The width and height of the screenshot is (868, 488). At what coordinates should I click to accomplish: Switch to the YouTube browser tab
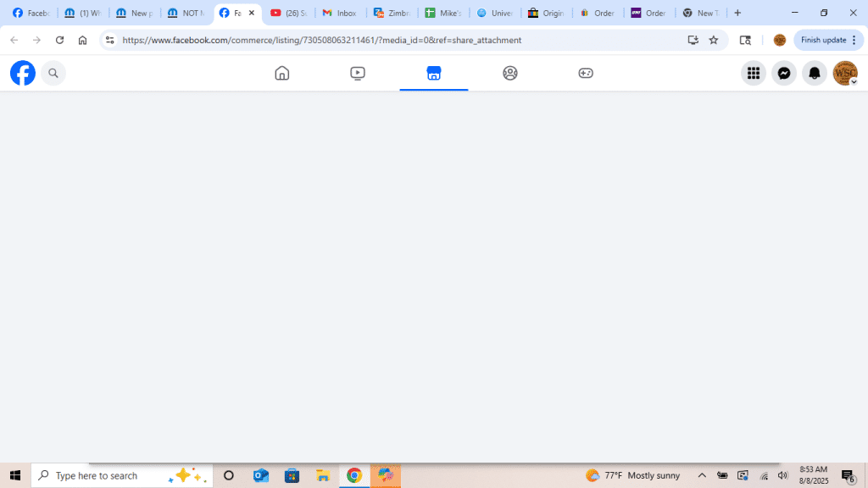point(288,13)
